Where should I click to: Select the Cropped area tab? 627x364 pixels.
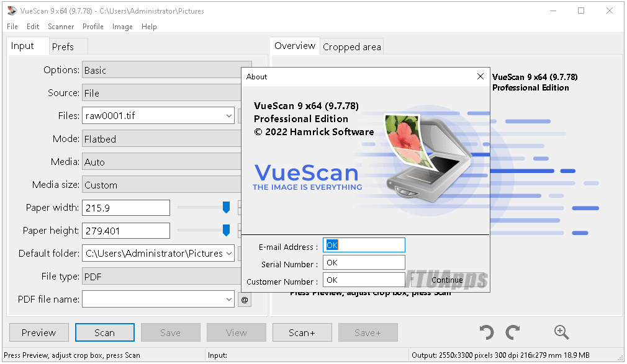pyautogui.click(x=351, y=47)
